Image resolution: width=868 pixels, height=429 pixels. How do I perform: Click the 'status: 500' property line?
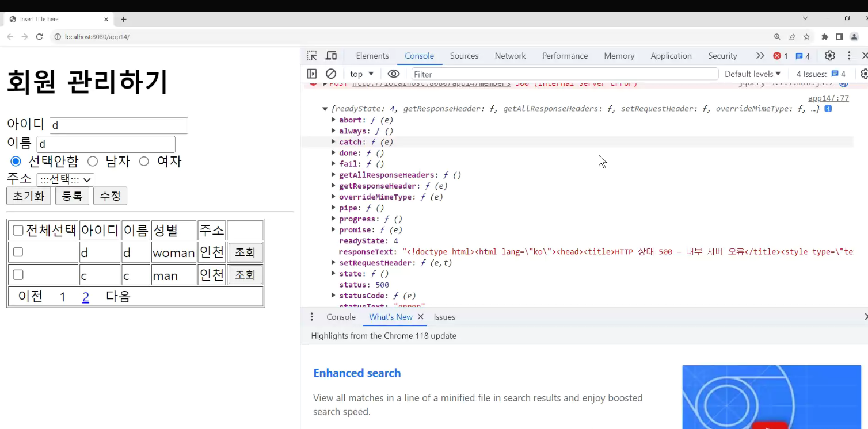tap(364, 285)
